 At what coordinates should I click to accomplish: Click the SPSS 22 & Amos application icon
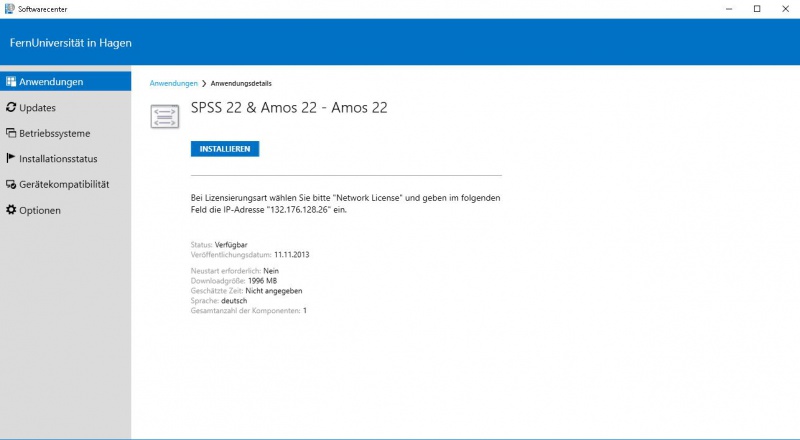coord(165,116)
